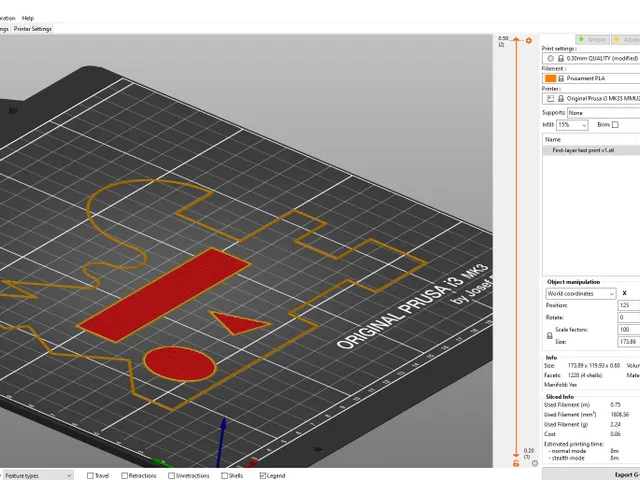
Task: Click the 0.20 bottom layer height label
Action: pyautogui.click(x=529, y=451)
